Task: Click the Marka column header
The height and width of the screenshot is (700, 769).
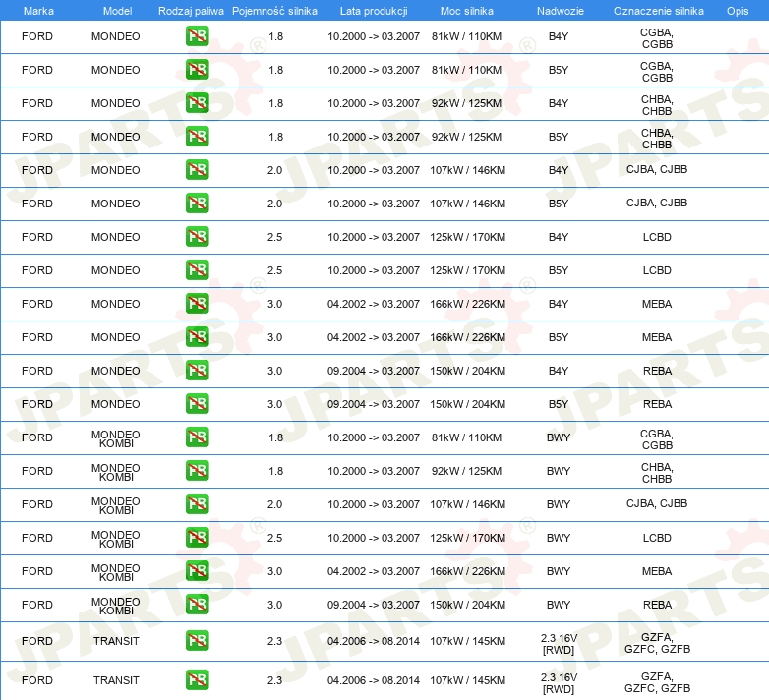Action: 38,11
